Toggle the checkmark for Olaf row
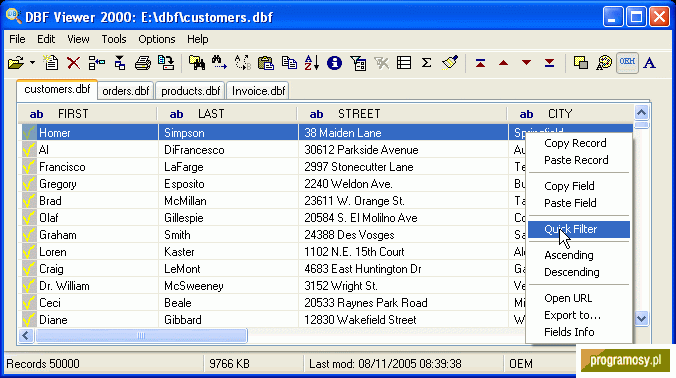Image resolution: width=676 pixels, height=378 pixels. pyautogui.click(x=29, y=218)
